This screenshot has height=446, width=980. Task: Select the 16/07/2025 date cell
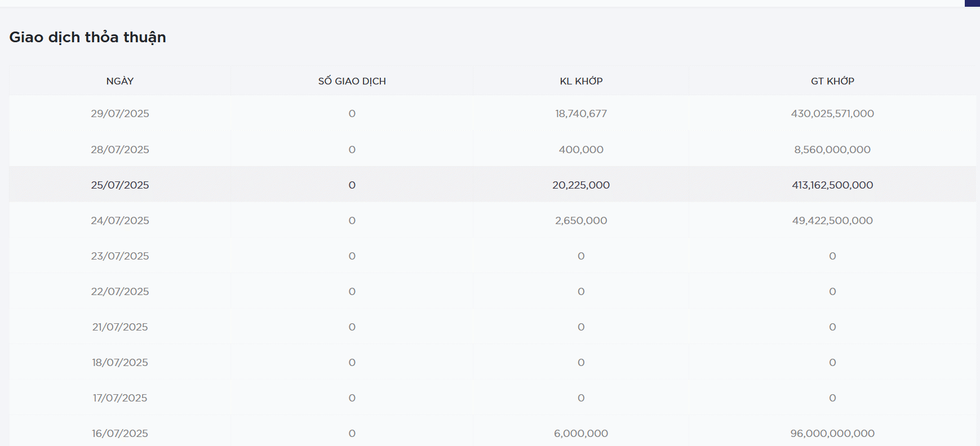click(120, 434)
